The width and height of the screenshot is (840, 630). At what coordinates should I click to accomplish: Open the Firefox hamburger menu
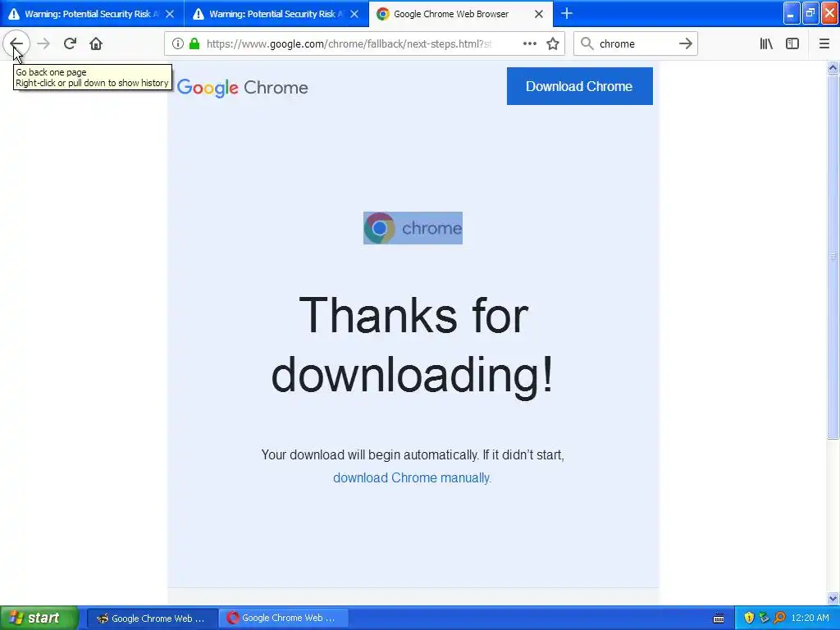coord(824,44)
